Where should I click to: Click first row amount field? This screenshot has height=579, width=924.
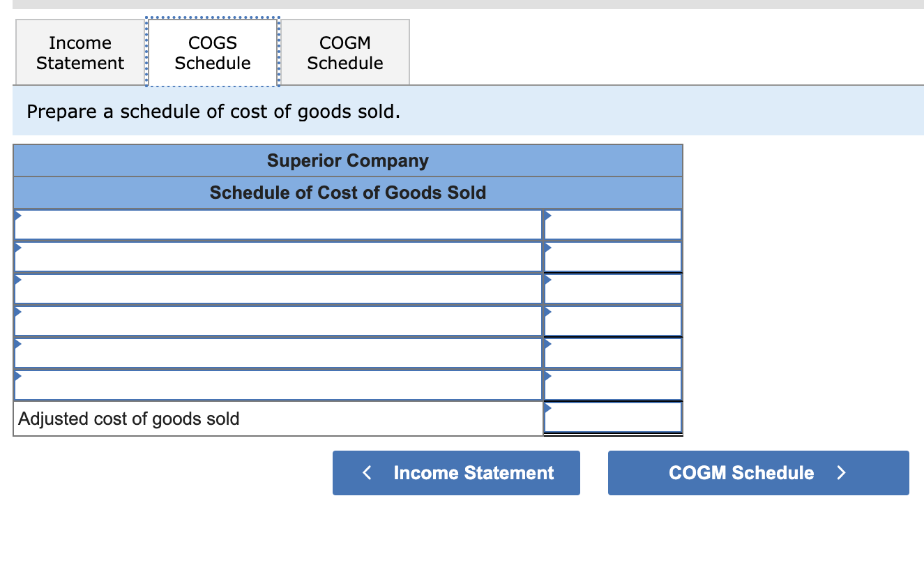(x=613, y=225)
